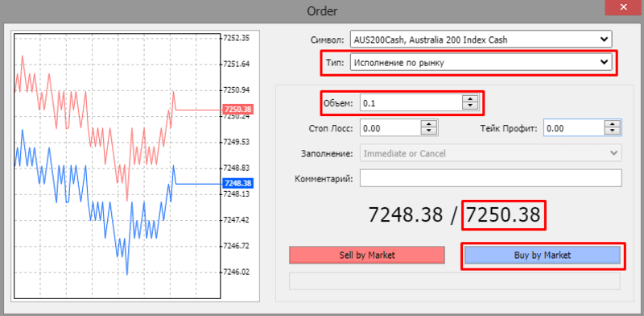Decrease Объем with the down arrow

coord(470,106)
